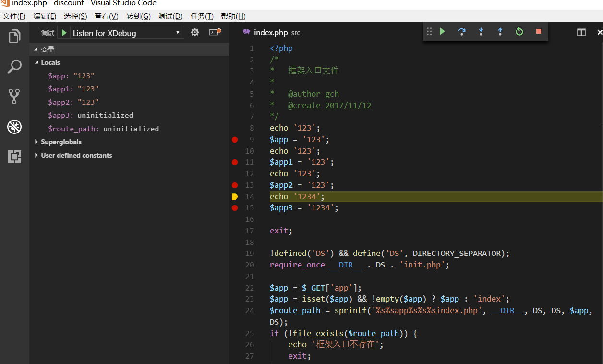Click line number 17 in the gutter
Image resolution: width=603 pixels, height=364 pixels.
pos(250,231)
